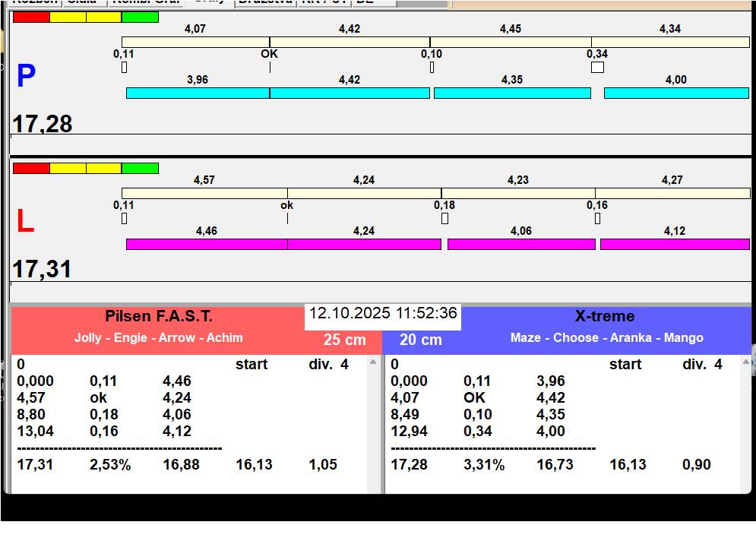756x544 pixels.
Task: Click the 8,80 cell in Pilsen F.A.S.T. table
Action: [31, 415]
